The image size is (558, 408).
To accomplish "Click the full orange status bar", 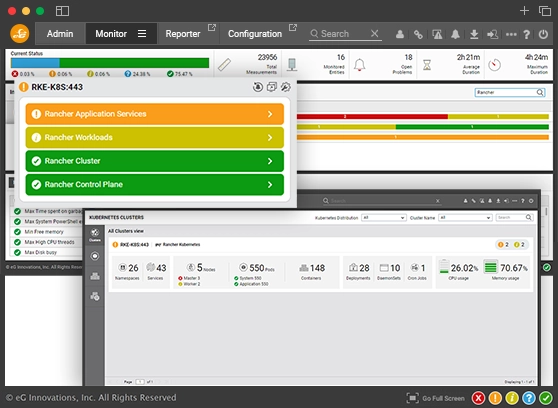I will click(x=423, y=137).
